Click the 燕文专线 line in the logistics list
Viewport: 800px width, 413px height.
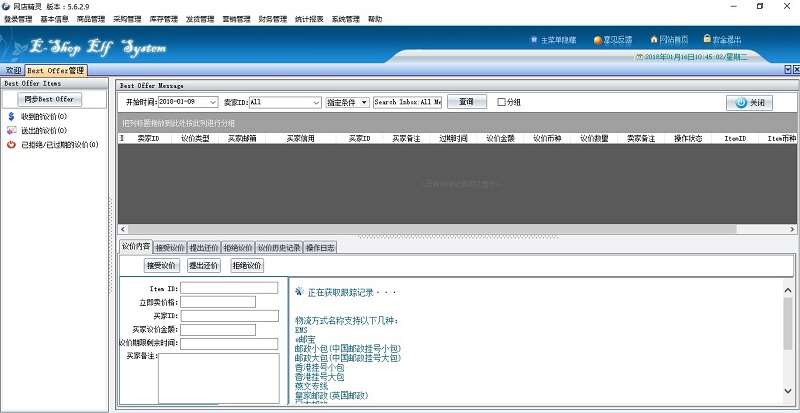point(311,386)
